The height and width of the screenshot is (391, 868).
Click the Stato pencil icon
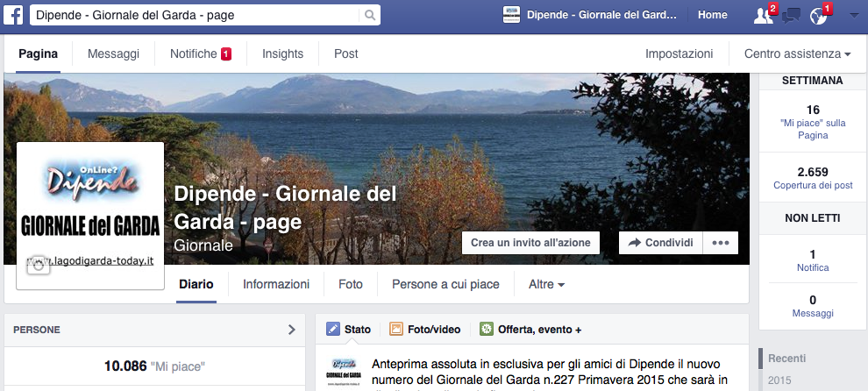pyautogui.click(x=333, y=329)
